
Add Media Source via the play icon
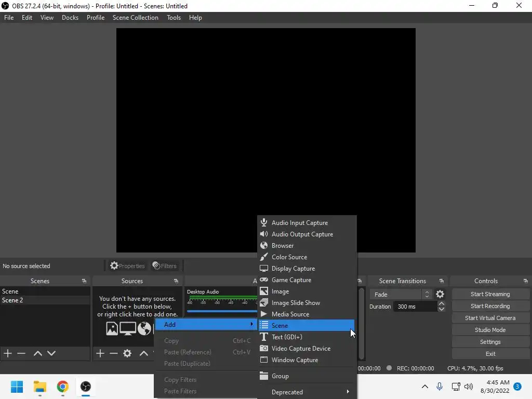(263, 314)
